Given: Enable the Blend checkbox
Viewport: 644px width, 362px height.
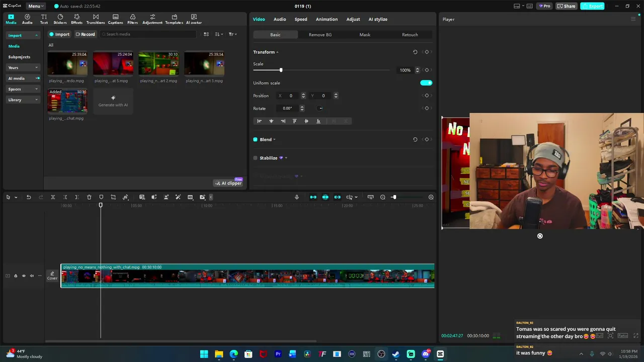Looking at the screenshot, I should pyautogui.click(x=255, y=139).
